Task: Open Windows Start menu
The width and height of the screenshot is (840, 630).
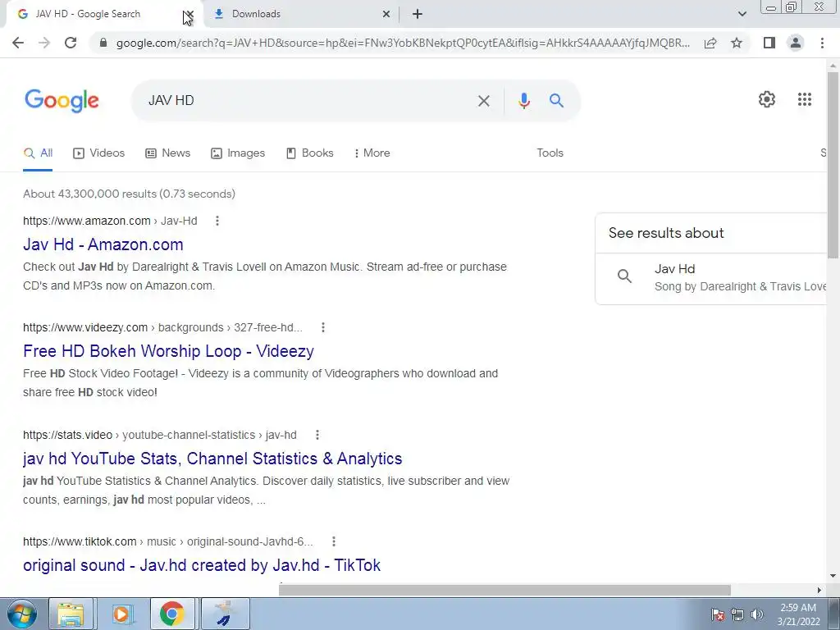Action: [22, 614]
